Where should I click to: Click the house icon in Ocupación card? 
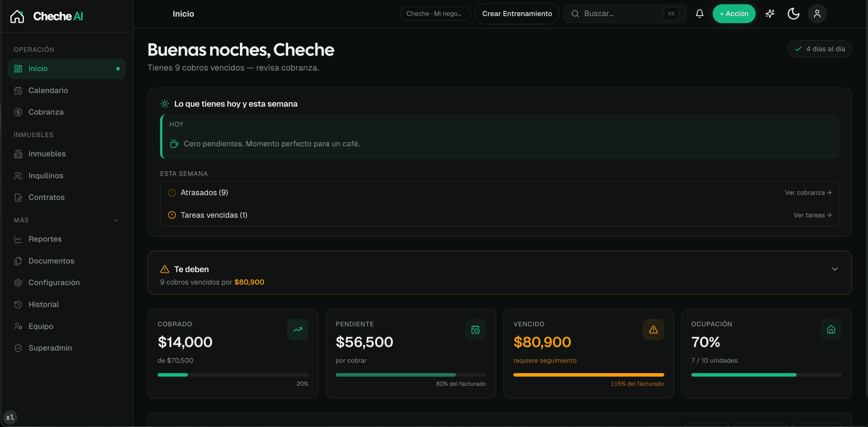[831, 330]
